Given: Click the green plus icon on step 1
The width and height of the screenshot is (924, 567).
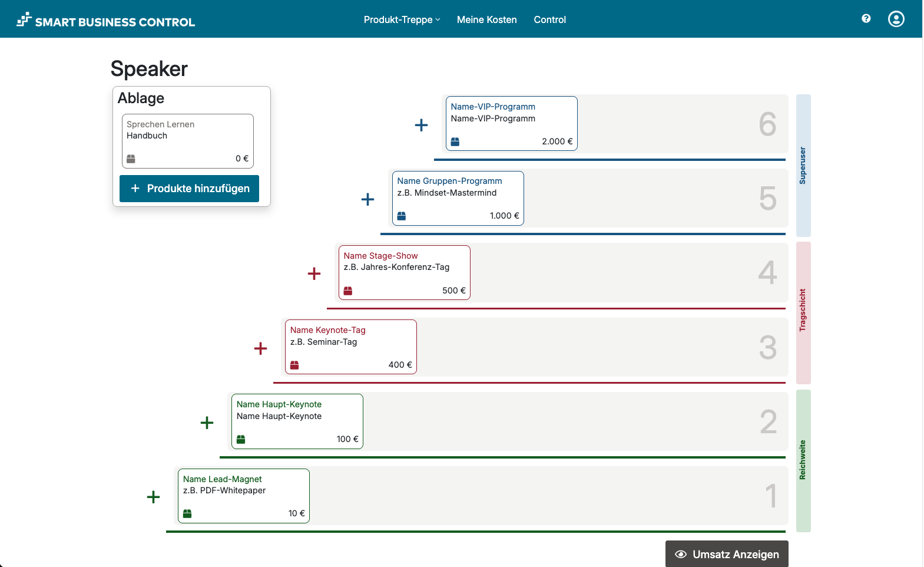Looking at the screenshot, I should [x=153, y=497].
